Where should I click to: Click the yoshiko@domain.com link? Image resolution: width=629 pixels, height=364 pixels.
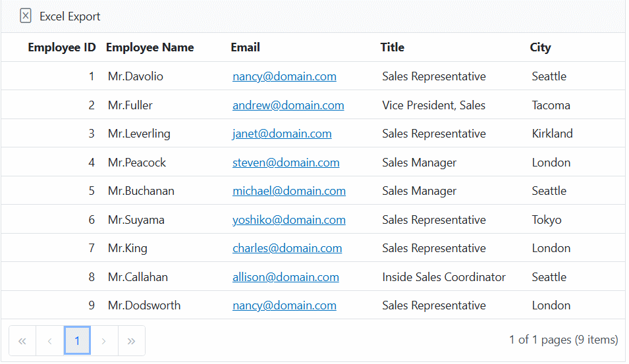pos(288,220)
